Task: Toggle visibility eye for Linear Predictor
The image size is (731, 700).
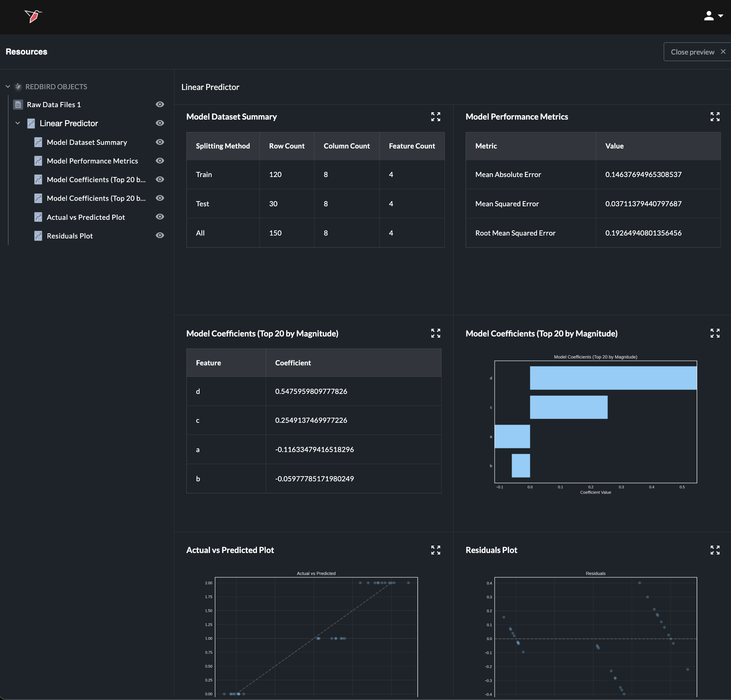Action: (160, 123)
